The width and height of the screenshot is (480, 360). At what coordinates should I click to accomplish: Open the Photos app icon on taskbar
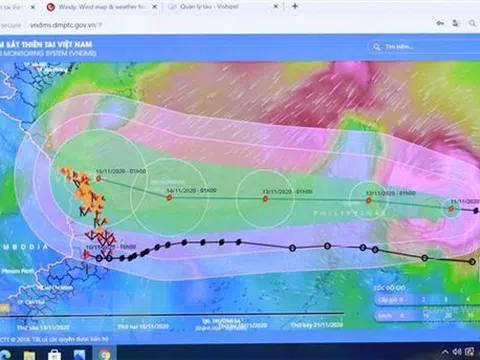click(79, 355)
